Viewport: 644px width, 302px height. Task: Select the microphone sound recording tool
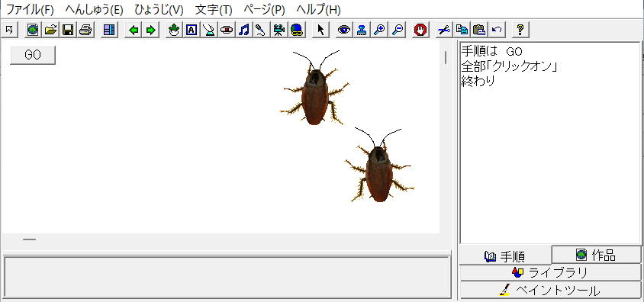(x=261, y=30)
